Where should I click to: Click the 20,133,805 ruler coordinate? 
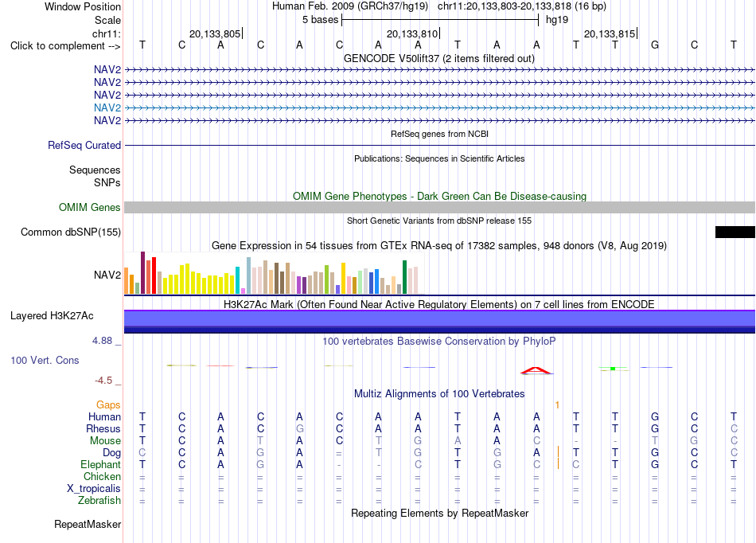[215, 33]
